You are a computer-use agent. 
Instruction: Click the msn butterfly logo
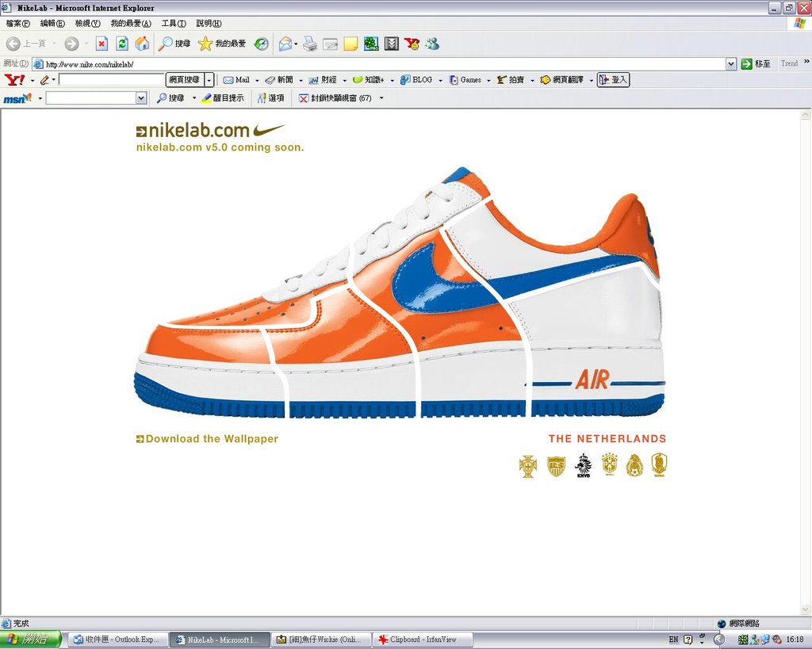(17, 97)
